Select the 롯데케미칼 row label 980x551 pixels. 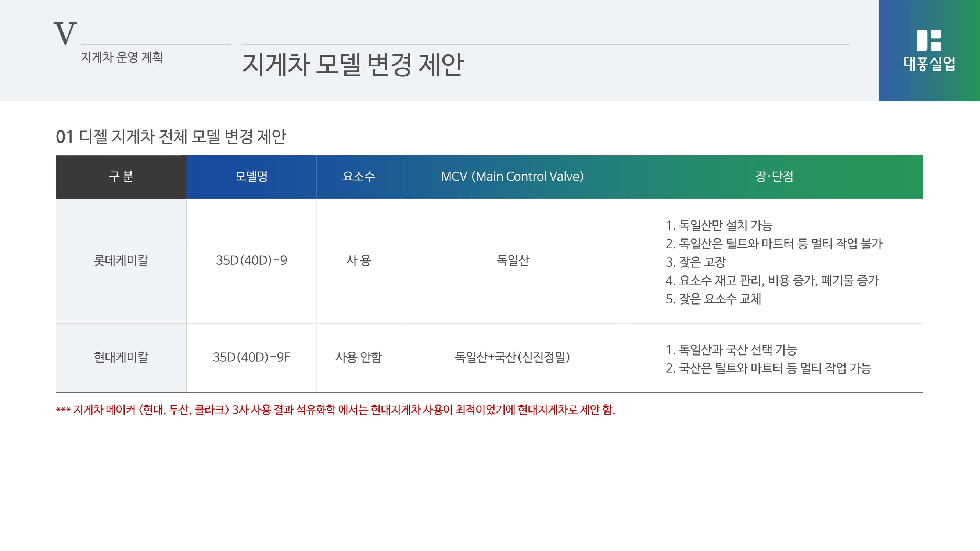click(121, 260)
